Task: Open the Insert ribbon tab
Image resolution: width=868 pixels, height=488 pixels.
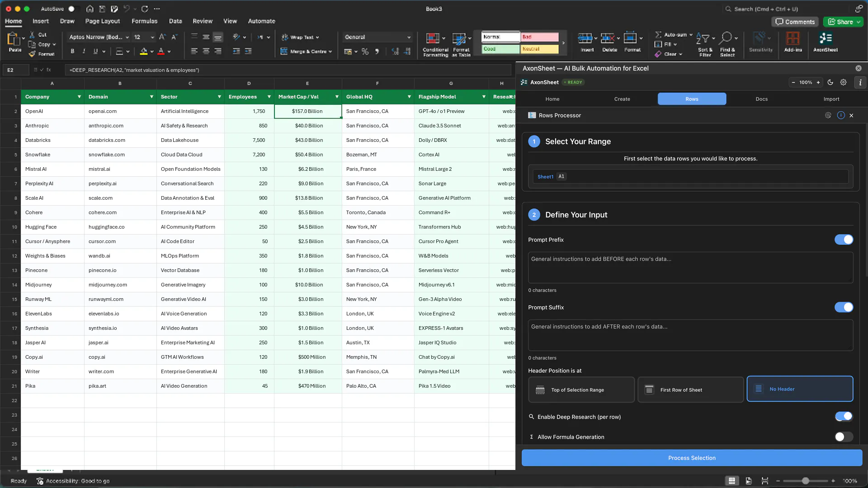Action: tap(40, 21)
